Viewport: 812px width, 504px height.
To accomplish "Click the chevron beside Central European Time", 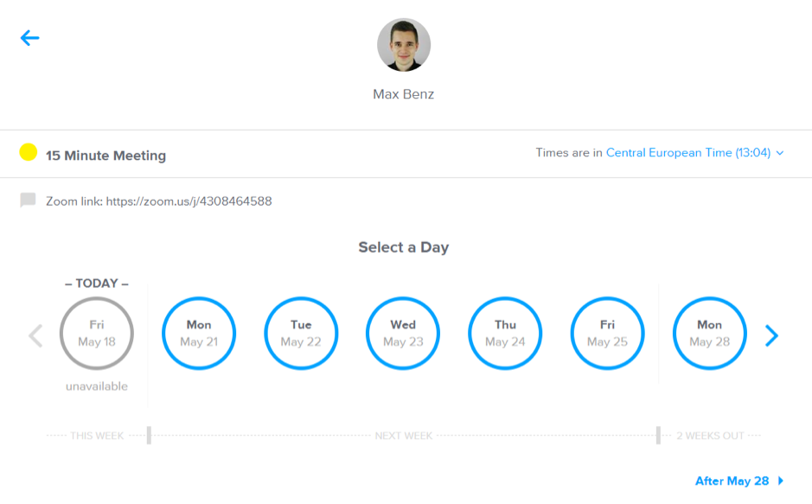I will [x=779, y=152].
